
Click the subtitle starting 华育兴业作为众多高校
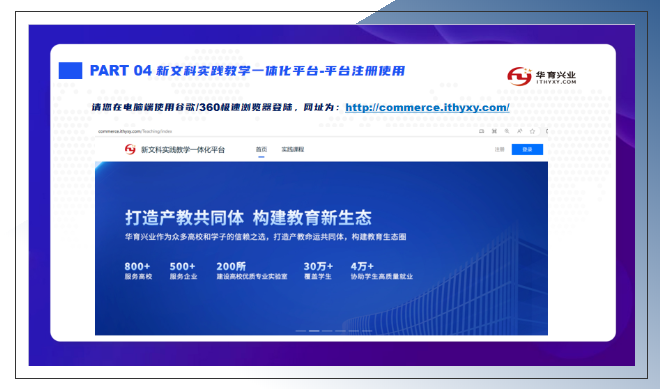click(x=265, y=237)
